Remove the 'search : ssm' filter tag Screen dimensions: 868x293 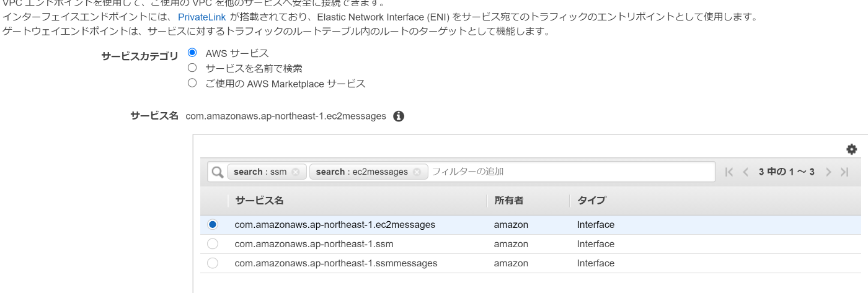[x=296, y=172]
